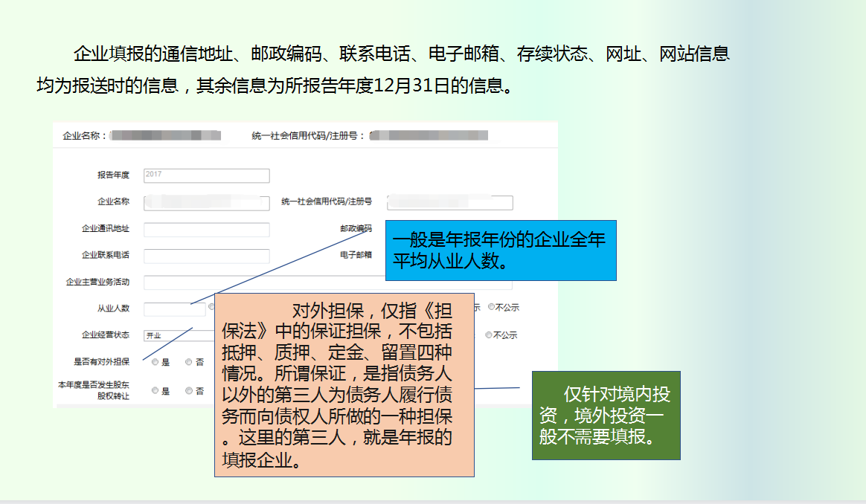Click the 企业联系电话 input box

(x=207, y=255)
